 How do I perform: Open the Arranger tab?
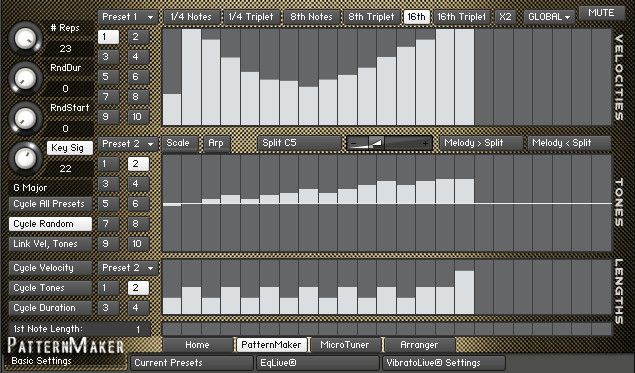[419, 345]
